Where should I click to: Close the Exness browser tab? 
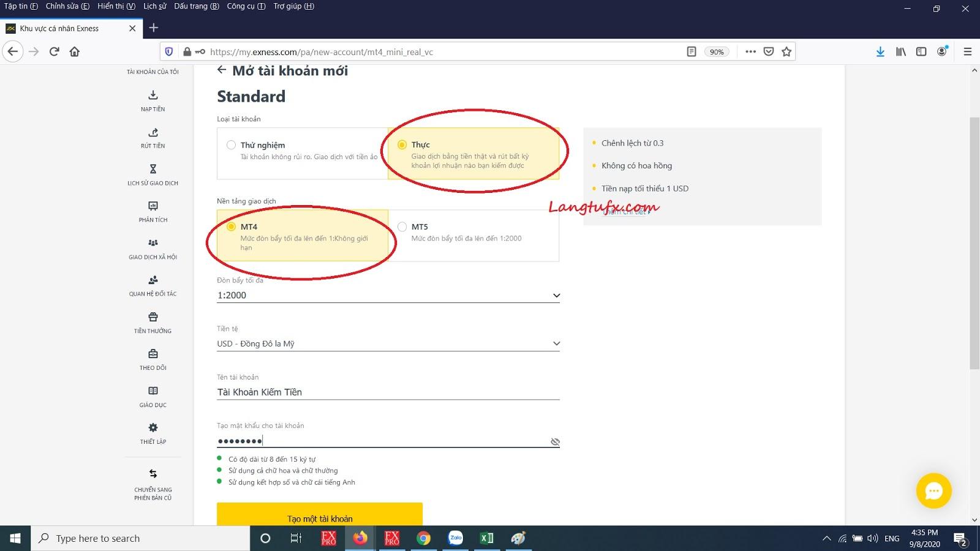click(132, 28)
